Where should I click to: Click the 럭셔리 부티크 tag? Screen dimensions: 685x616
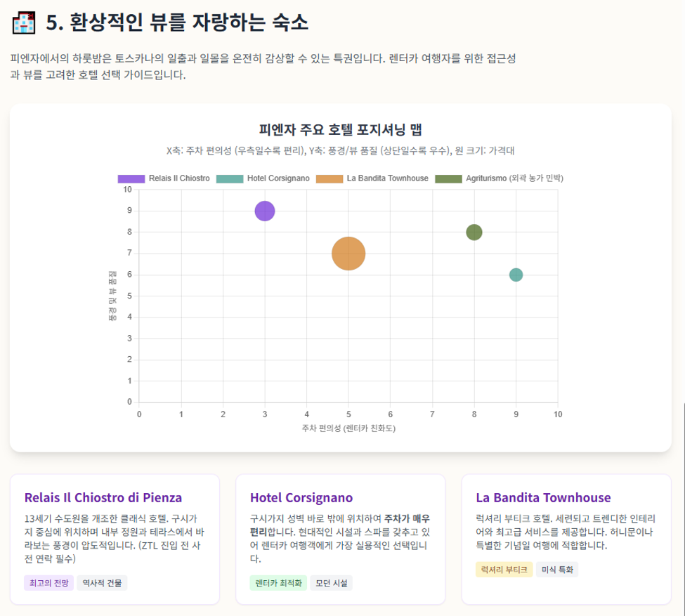504,569
